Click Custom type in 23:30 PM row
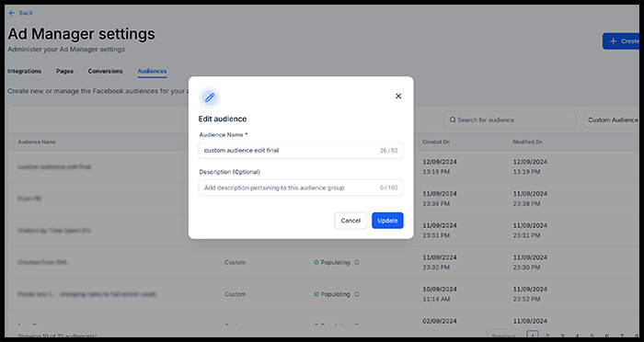 pos(235,262)
